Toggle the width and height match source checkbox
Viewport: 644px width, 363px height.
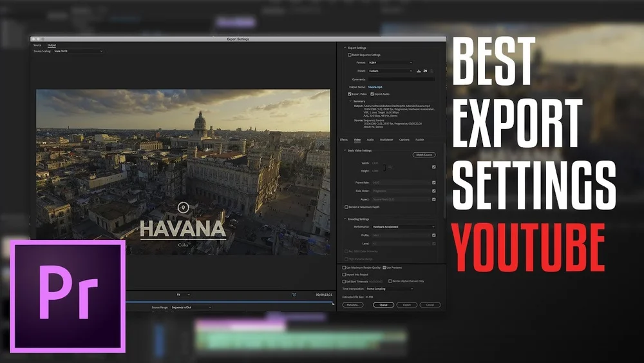point(433,167)
